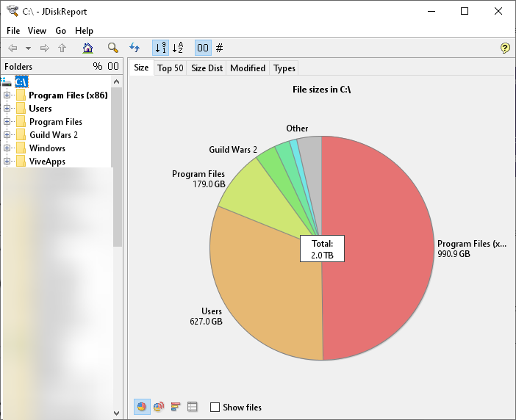Switch to the Types tab
Image resolution: width=516 pixels, height=420 pixels.
(x=284, y=68)
